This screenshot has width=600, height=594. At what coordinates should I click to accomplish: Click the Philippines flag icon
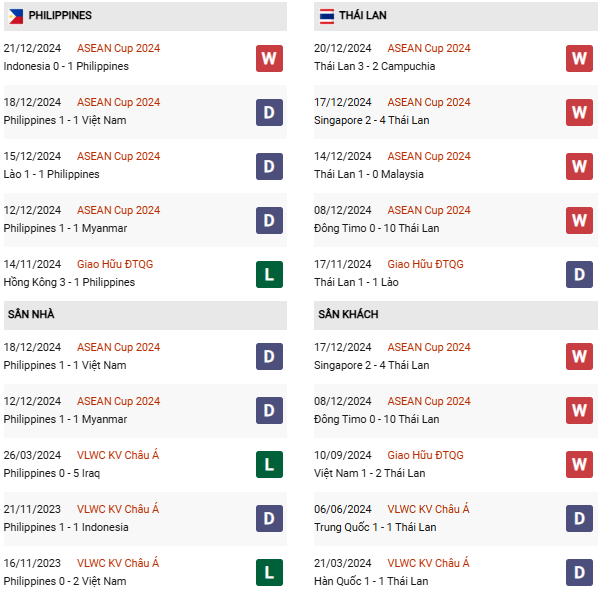tap(15, 16)
